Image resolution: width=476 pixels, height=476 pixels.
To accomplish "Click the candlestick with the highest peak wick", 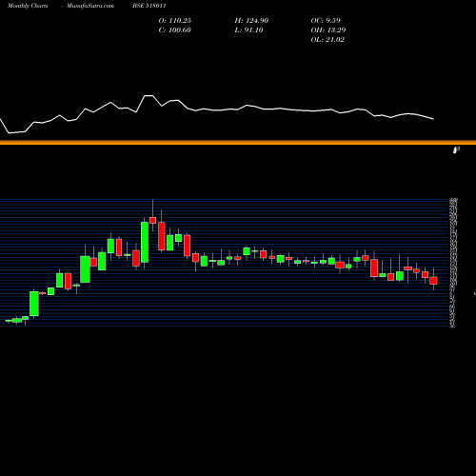I will tap(152, 220).
